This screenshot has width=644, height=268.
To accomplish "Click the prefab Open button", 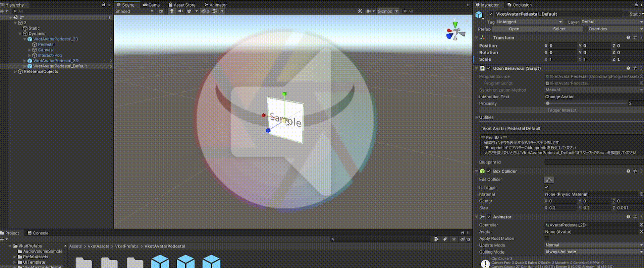I will pos(514,29).
